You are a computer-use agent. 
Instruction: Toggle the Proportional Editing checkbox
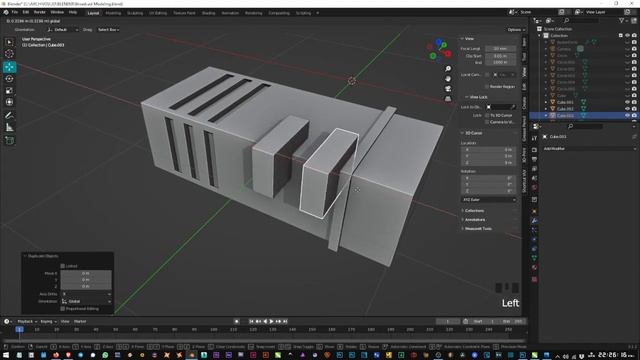[62, 309]
